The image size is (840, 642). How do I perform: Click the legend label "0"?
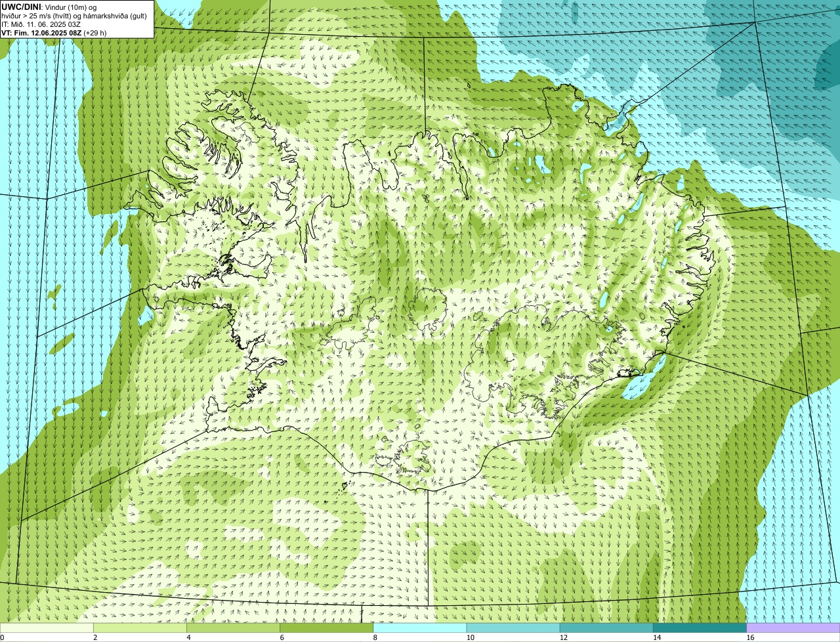[3, 637]
